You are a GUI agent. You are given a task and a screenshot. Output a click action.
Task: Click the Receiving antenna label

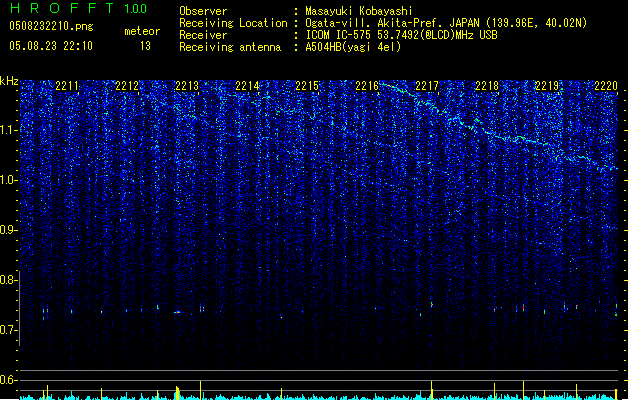(x=230, y=47)
